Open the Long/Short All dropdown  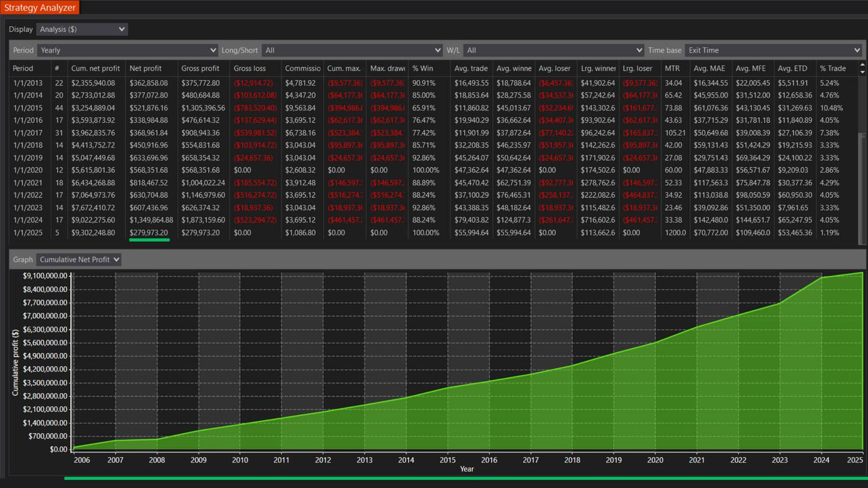pos(352,50)
